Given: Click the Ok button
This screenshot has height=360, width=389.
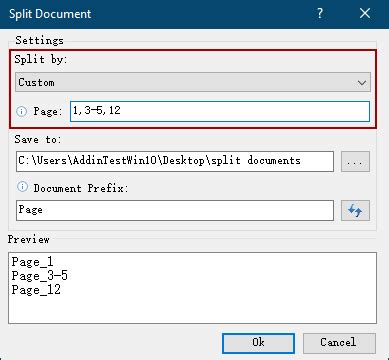Looking at the screenshot, I should 258,343.
